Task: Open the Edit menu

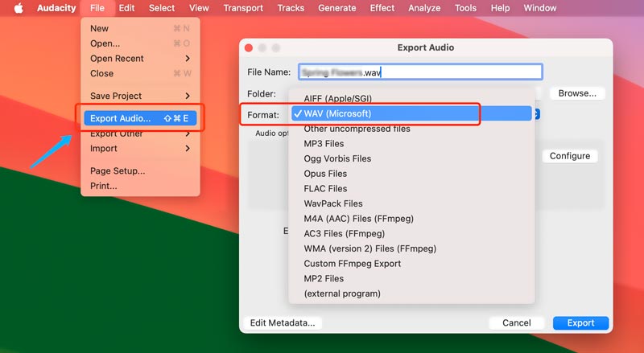Action: (x=126, y=8)
